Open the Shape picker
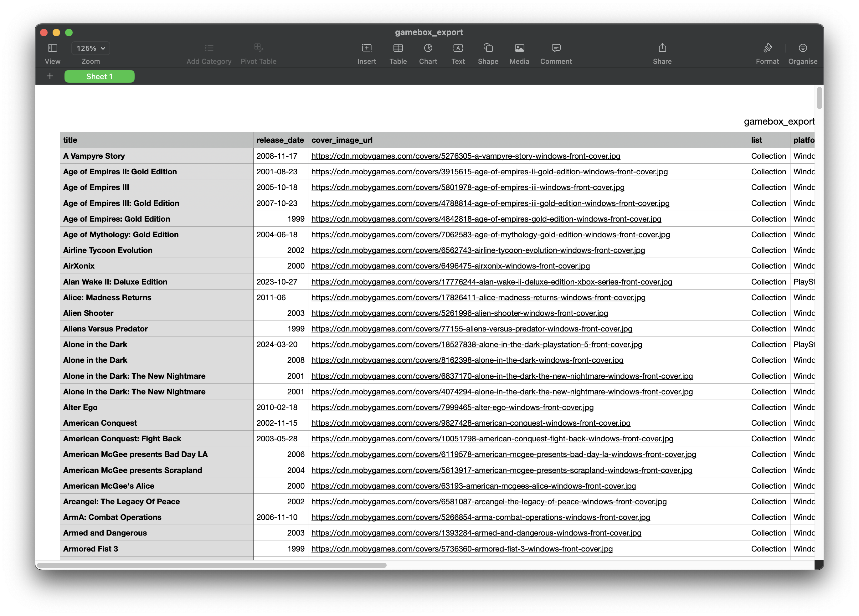This screenshot has height=616, width=859. [488, 48]
